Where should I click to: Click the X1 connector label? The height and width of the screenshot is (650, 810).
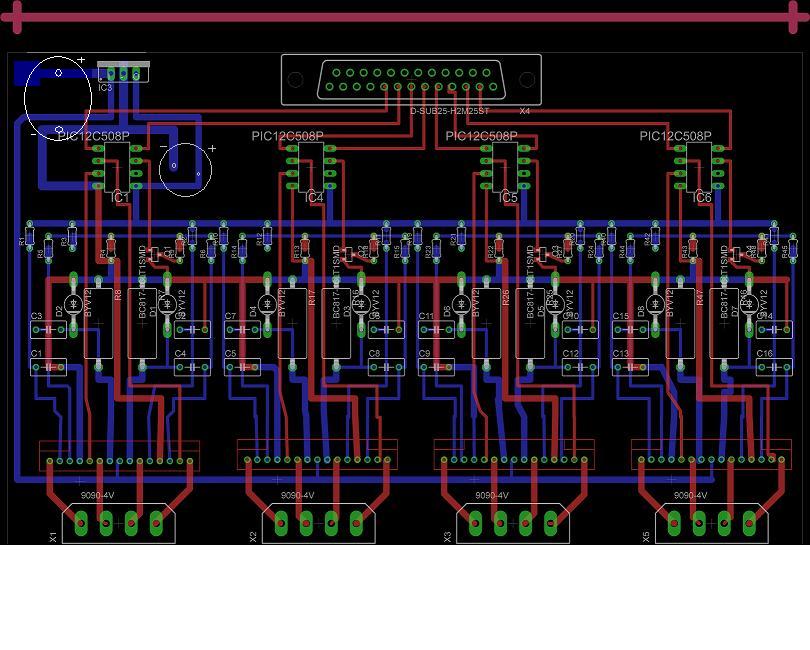(x=53, y=537)
